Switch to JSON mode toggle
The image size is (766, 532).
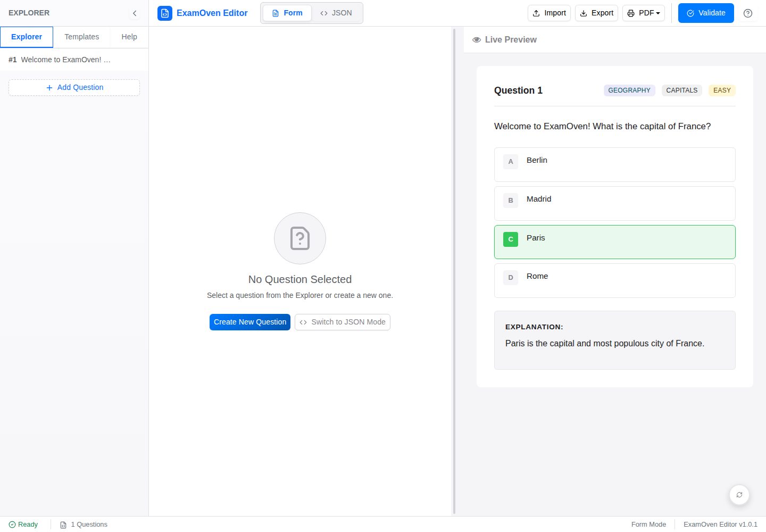[x=336, y=13]
